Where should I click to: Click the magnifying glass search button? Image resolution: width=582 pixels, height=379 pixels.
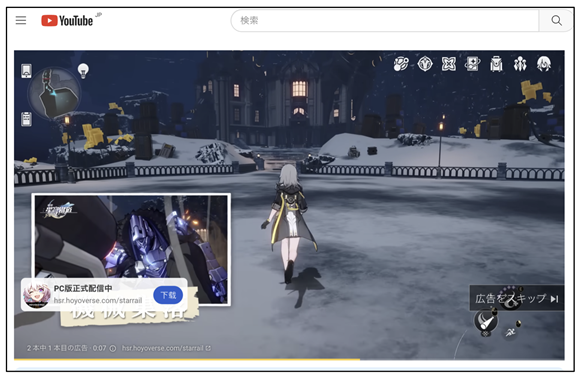[556, 20]
